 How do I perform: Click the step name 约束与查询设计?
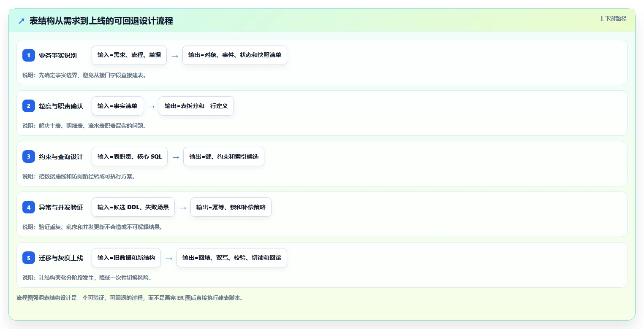pos(61,156)
